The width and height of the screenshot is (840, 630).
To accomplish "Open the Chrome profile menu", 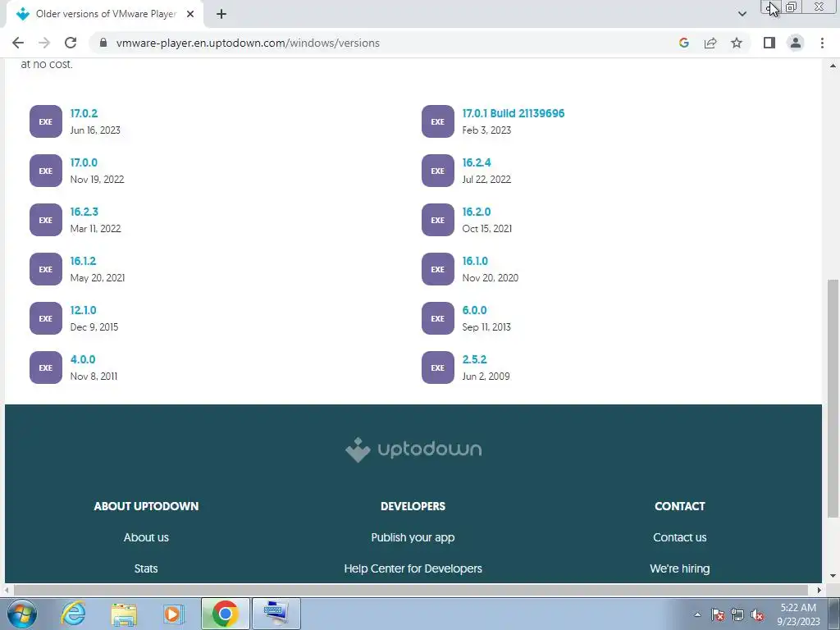I will (x=796, y=43).
